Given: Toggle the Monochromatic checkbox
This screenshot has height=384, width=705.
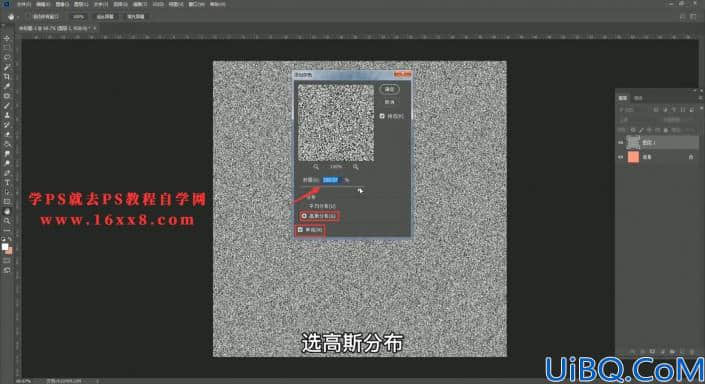Looking at the screenshot, I should point(300,230).
